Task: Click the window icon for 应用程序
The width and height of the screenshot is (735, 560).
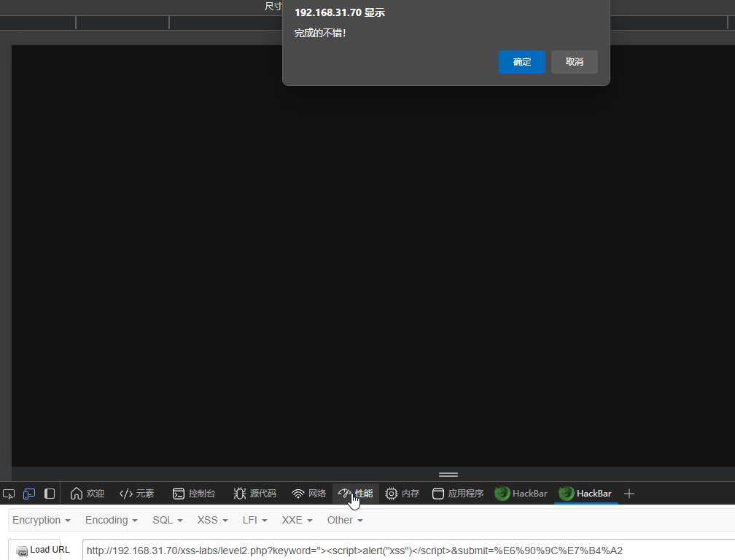Action: pyautogui.click(x=437, y=494)
